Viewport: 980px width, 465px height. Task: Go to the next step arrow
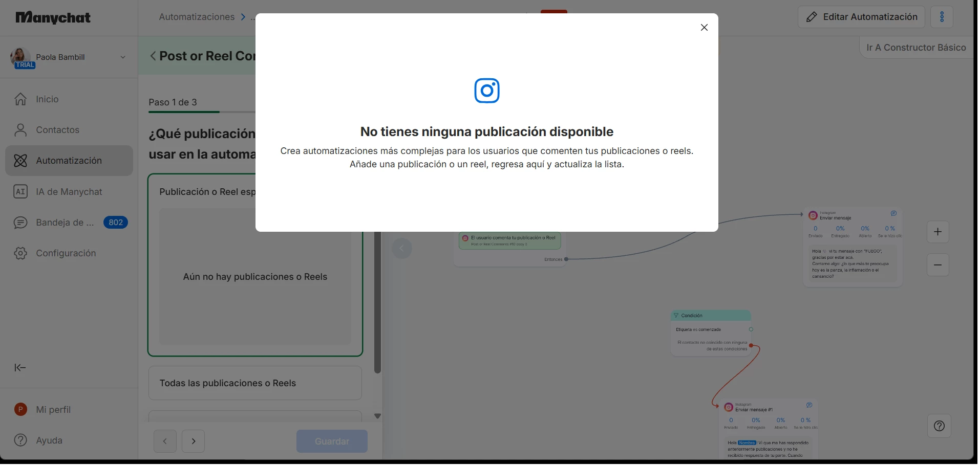193,441
